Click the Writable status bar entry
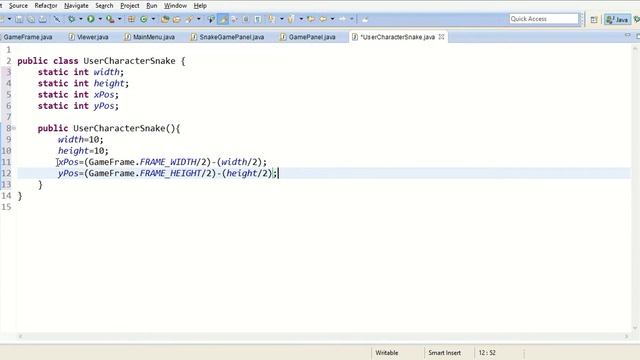The image size is (640, 360). pyautogui.click(x=387, y=353)
